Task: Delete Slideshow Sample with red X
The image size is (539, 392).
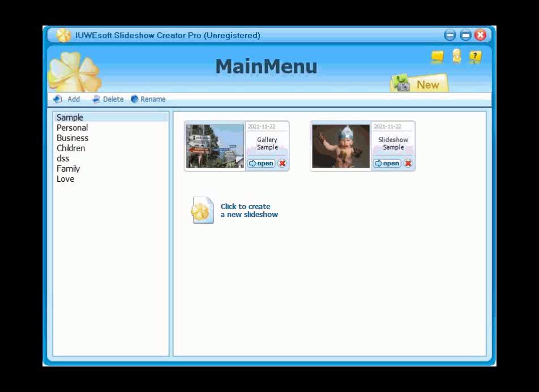Action: click(408, 163)
